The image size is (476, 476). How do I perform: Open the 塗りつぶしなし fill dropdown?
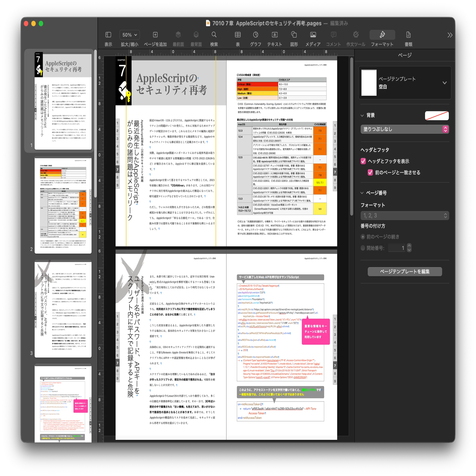point(405,129)
